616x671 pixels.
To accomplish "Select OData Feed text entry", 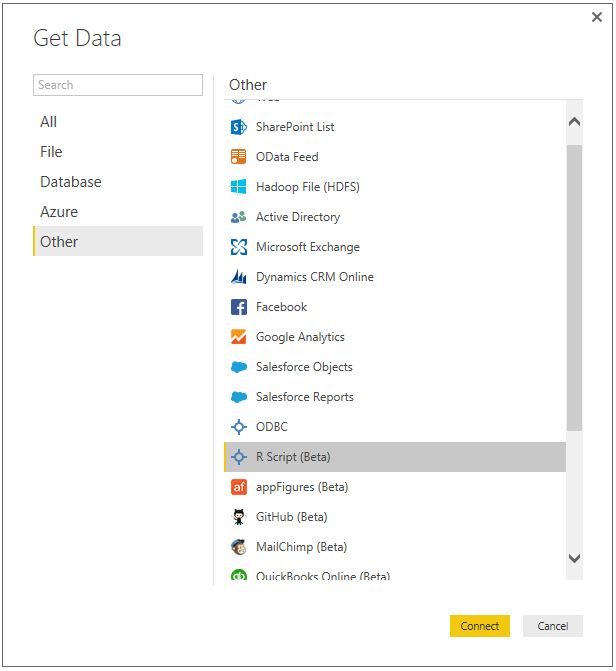I will coord(287,157).
